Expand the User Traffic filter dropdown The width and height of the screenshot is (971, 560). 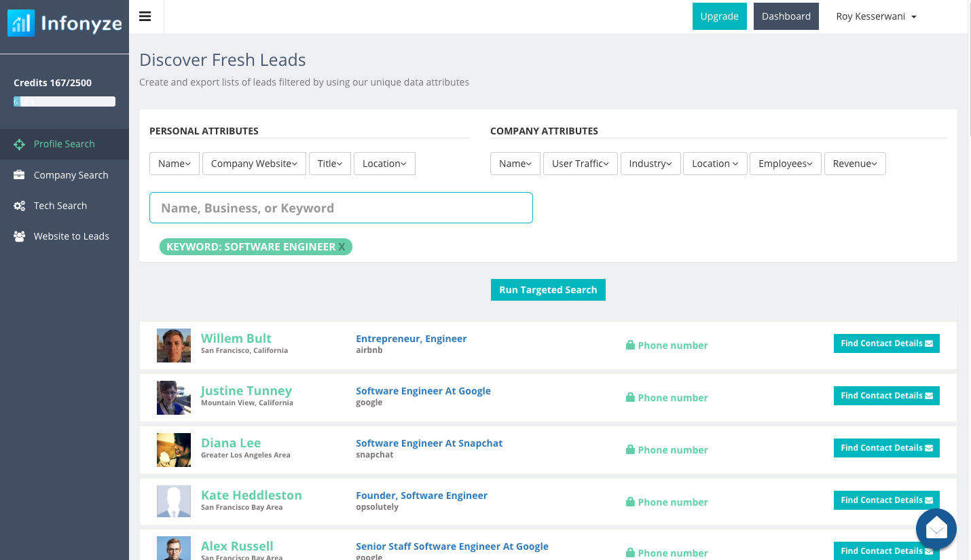[x=581, y=164]
